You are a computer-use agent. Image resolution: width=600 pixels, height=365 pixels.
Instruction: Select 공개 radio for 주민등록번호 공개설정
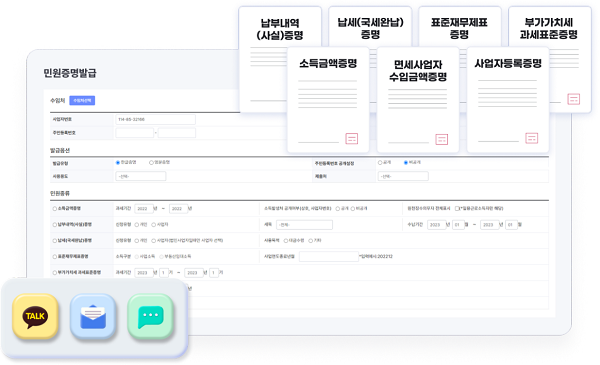point(380,163)
